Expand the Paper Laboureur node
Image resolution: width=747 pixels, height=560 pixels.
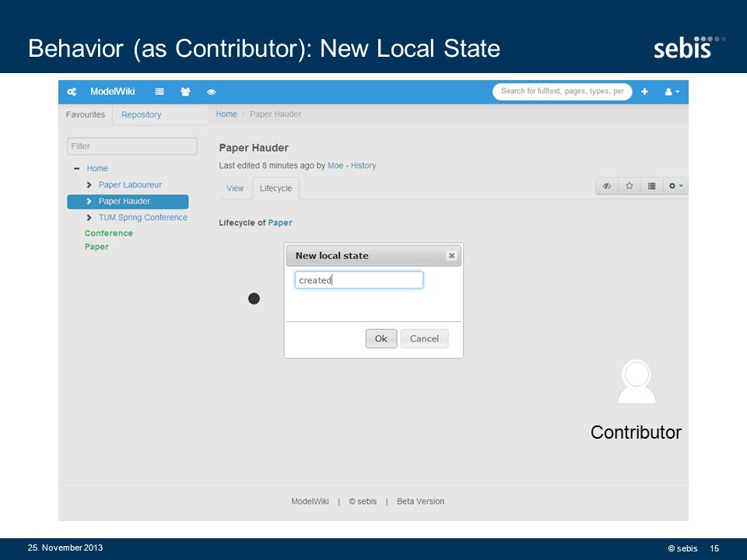(x=89, y=185)
